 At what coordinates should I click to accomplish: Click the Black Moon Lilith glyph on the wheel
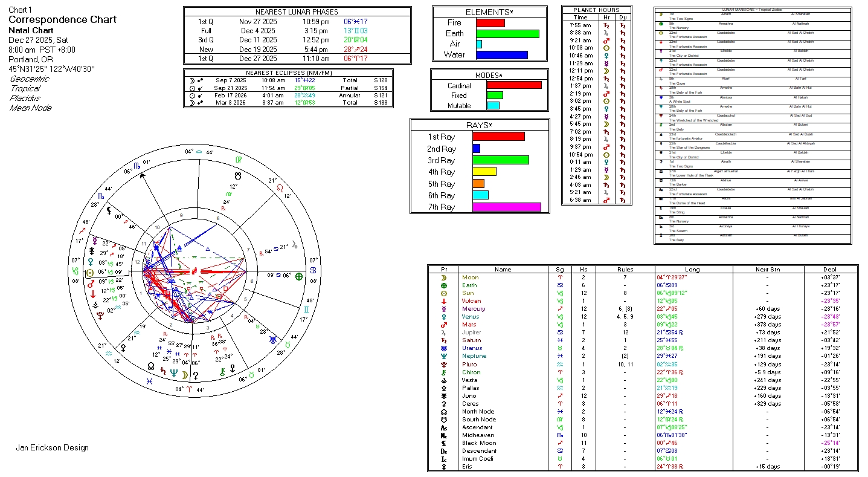[109, 211]
